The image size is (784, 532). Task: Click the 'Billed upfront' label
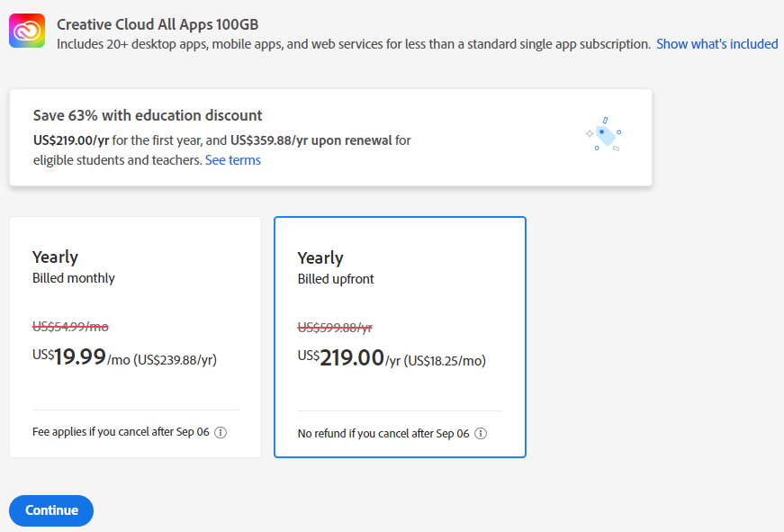336,279
